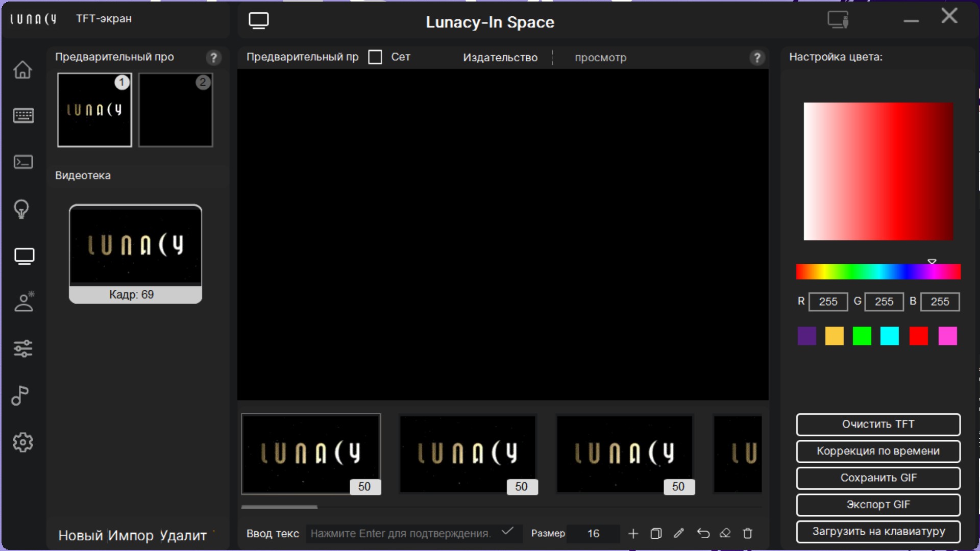
Task: Select preview slot thumbnail number 1
Action: tap(94, 110)
